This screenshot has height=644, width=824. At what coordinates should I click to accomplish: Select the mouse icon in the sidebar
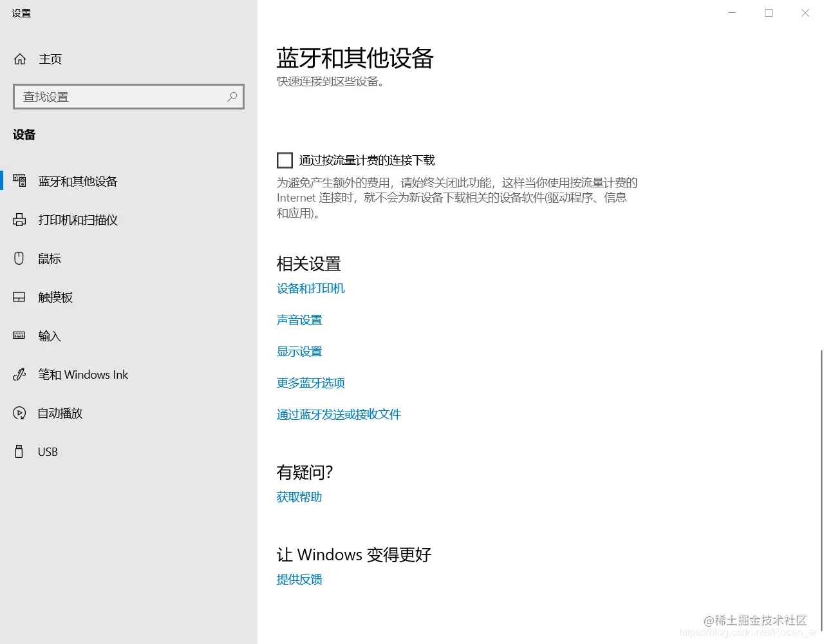click(19, 258)
